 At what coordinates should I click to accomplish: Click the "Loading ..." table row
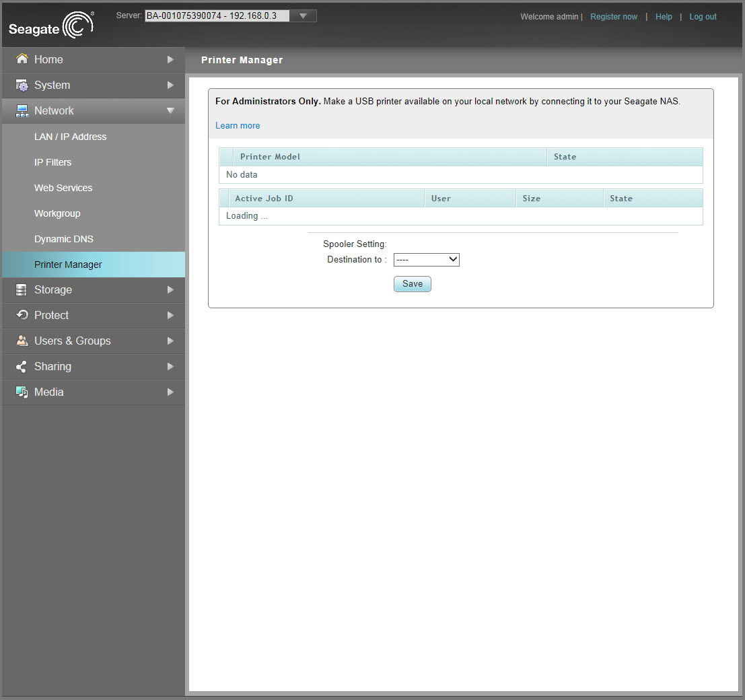[x=461, y=216]
